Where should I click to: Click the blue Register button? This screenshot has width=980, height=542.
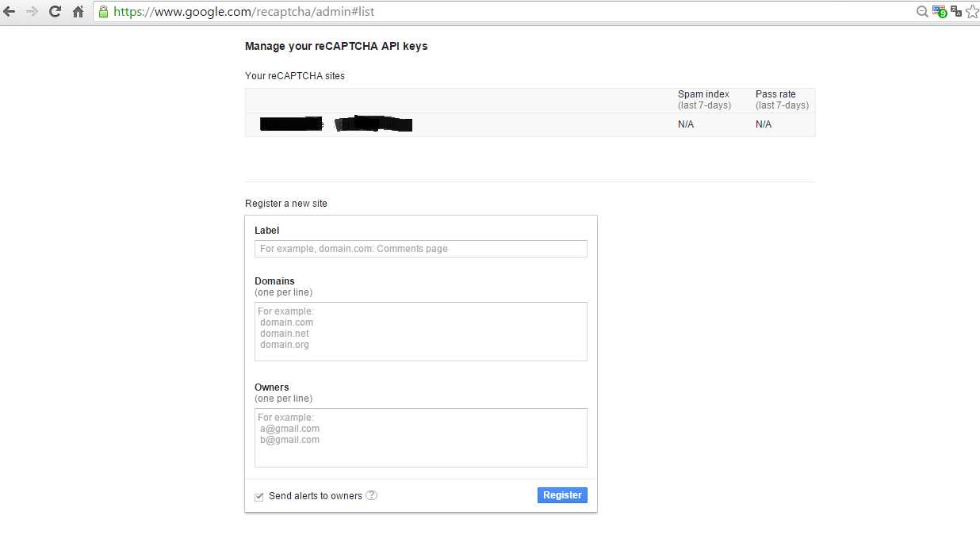pos(562,495)
